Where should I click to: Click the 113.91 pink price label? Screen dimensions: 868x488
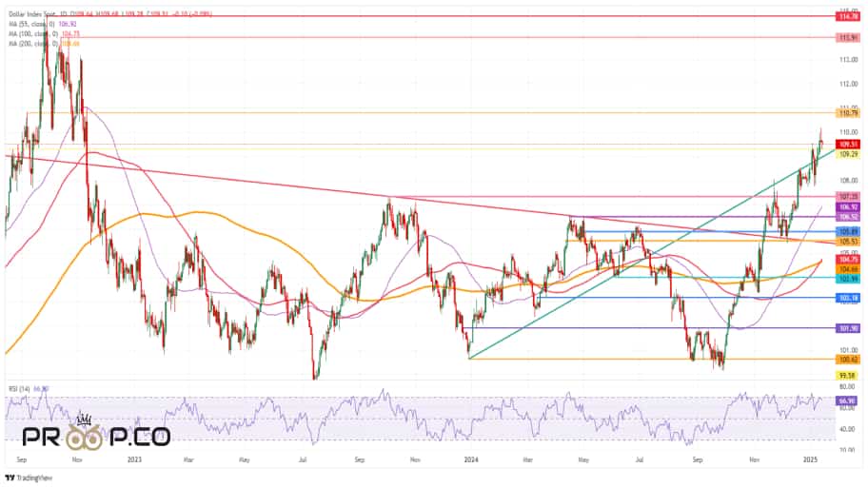coord(847,38)
